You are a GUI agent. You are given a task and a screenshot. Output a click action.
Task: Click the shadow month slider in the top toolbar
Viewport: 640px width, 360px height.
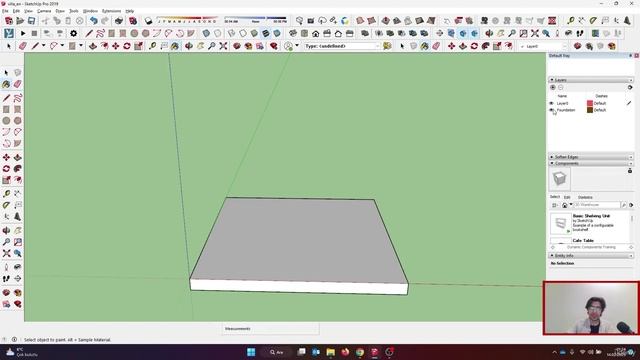[x=188, y=20]
